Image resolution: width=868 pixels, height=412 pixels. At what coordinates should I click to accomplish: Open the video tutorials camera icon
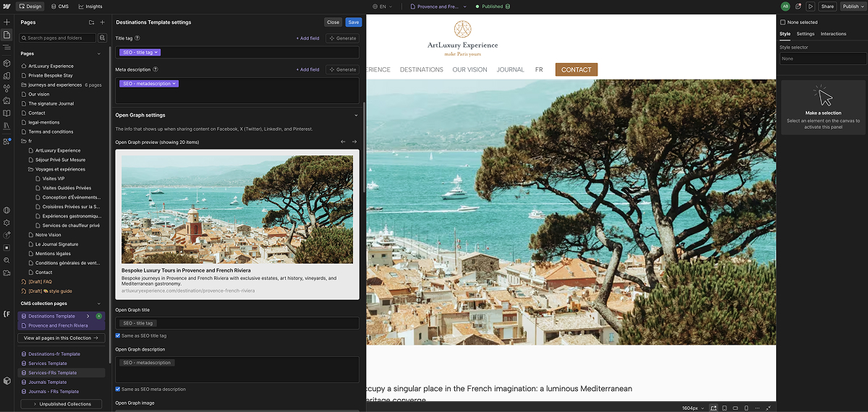pyautogui.click(x=7, y=272)
